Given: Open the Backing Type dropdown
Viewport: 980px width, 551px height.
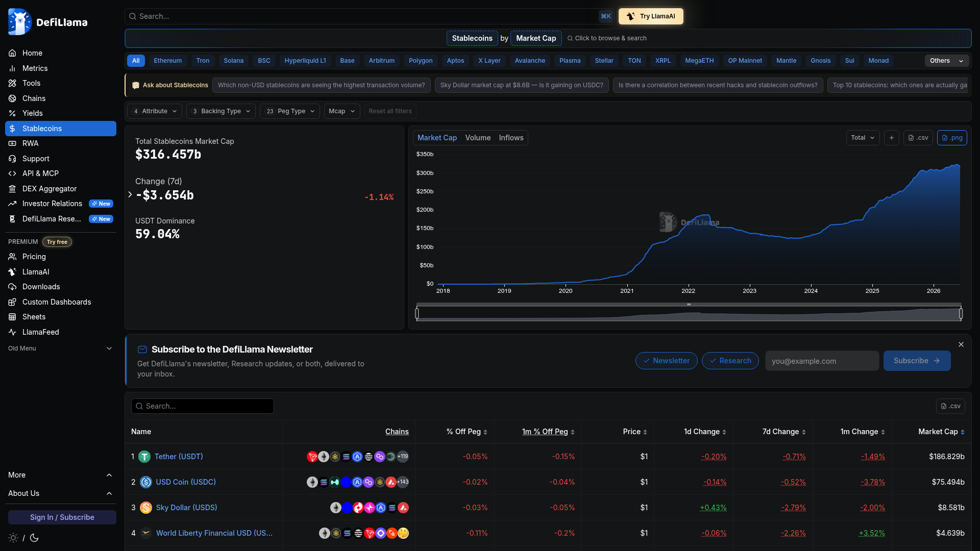Looking at the screenshot, I should (221, 111).
